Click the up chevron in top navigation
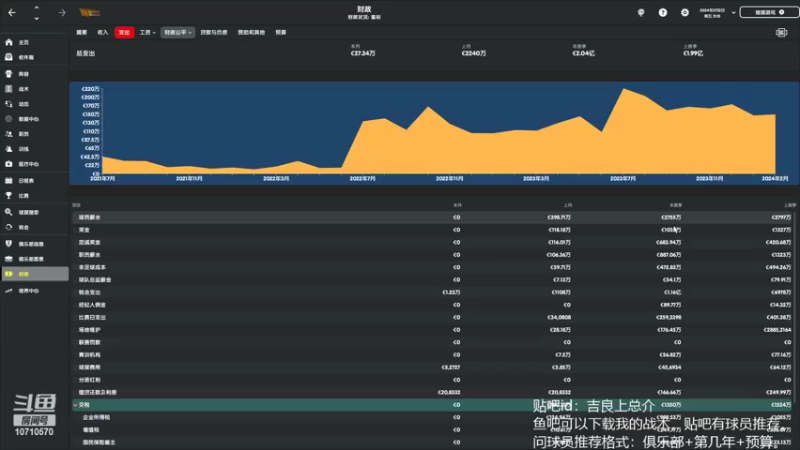 point(36,8)
